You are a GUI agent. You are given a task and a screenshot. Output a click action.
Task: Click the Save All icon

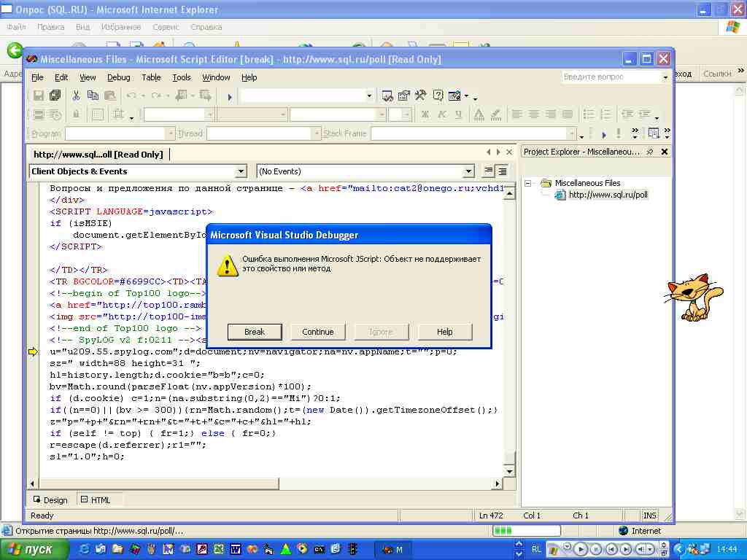pyautogui.click(x=55, y=96)
